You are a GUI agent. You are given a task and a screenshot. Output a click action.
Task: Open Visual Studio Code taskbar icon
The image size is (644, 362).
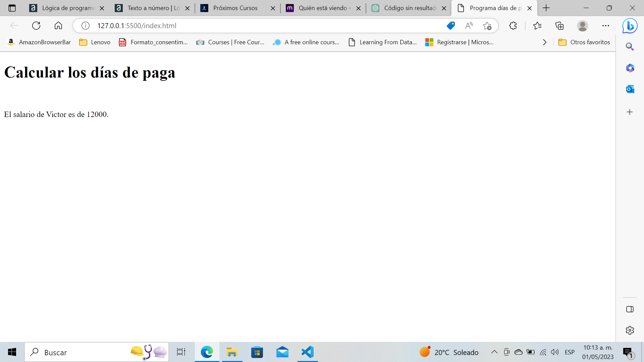(308, 352)
